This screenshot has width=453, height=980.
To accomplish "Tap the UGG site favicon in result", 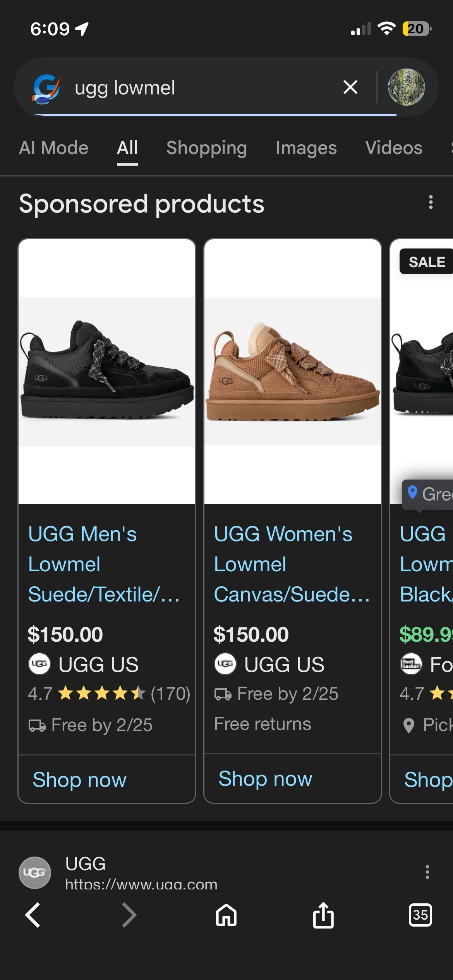I will coord(35,872).
